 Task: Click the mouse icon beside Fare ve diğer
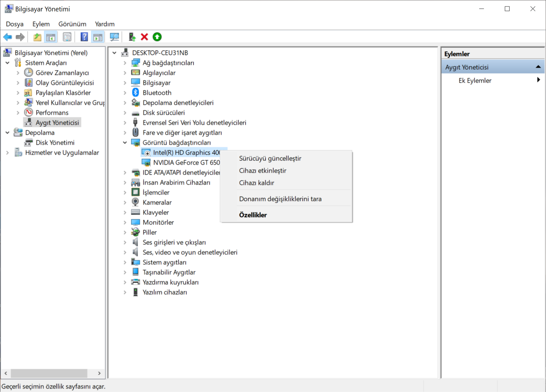(x=135, y=132)
